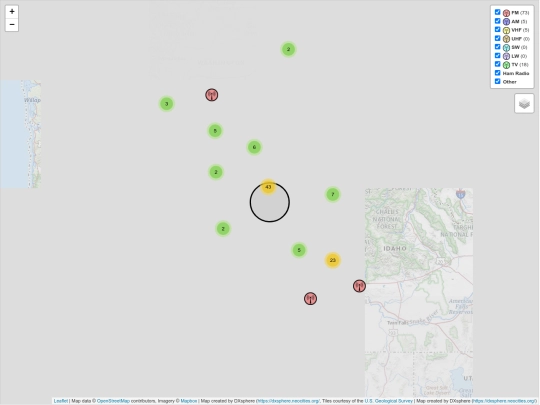Open the U.S. Geological Survey link
540x405 pixels.
[388, 401]
